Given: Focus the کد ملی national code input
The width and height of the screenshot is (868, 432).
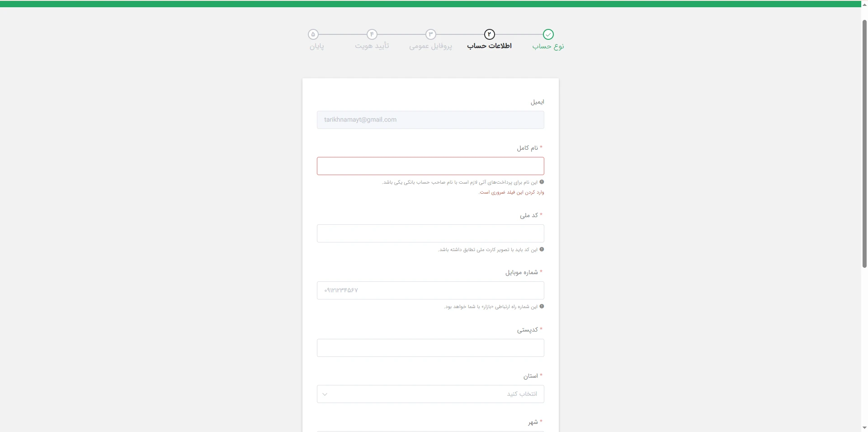Looking at the screenshot, I should (430, 233).
